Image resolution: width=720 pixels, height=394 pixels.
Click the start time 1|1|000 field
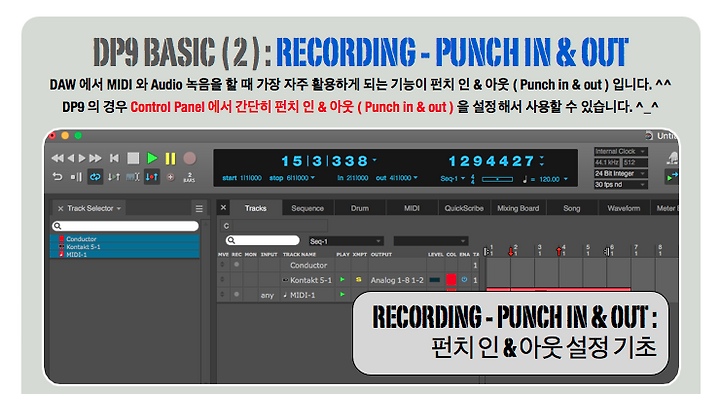pyautogui.click(x=251, y=178)
